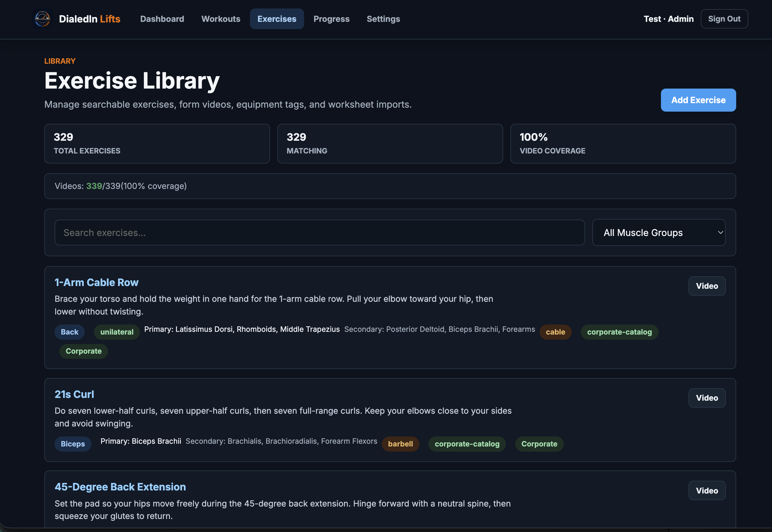Open the Dashboard nav item
The width and height of the screenshot is (772, 532).
pyautogui.click(x=162, y=19)
